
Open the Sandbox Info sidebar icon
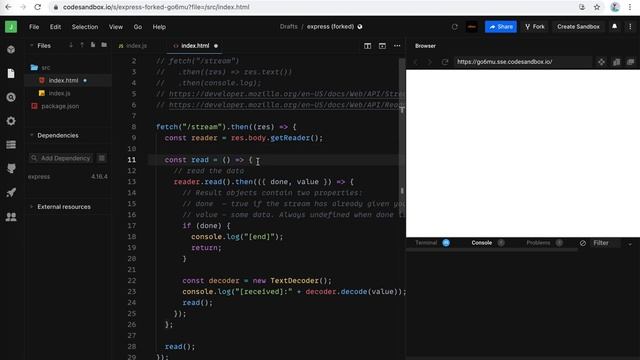pyautogui.click(x=11, y=49)
